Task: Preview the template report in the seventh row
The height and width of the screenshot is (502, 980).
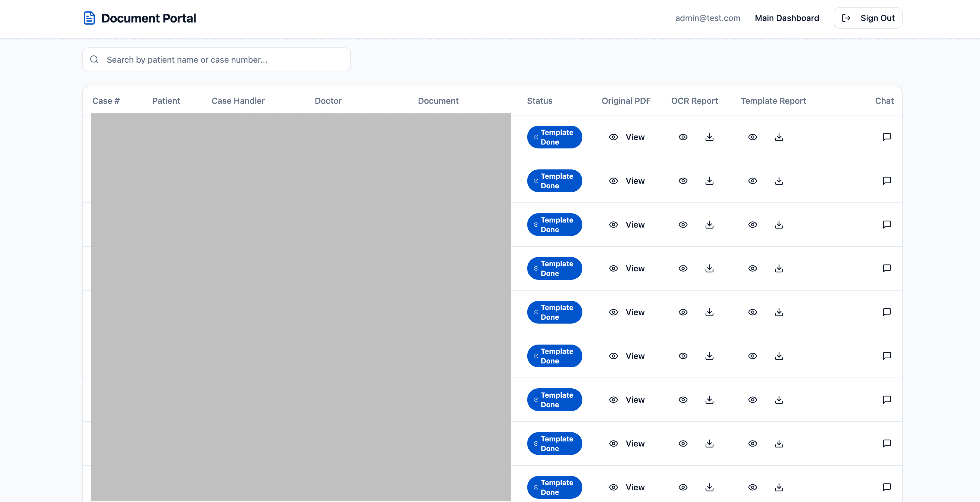Action: tap(753, 399)
